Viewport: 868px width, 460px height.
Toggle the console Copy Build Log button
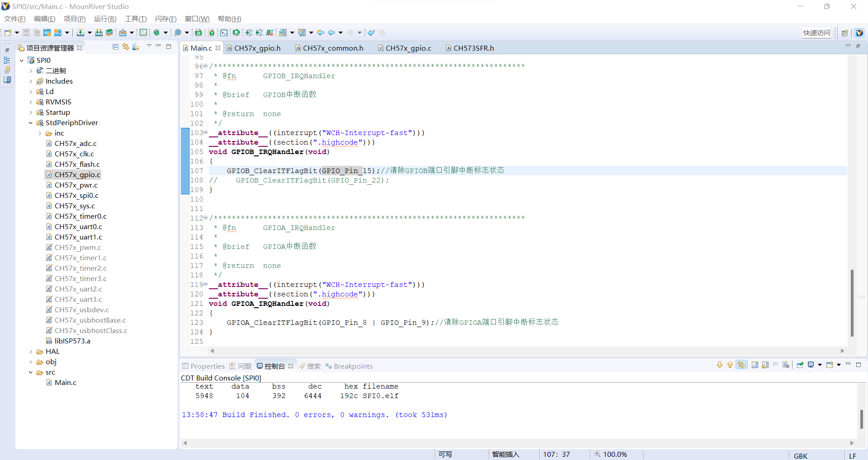[755, 365]
